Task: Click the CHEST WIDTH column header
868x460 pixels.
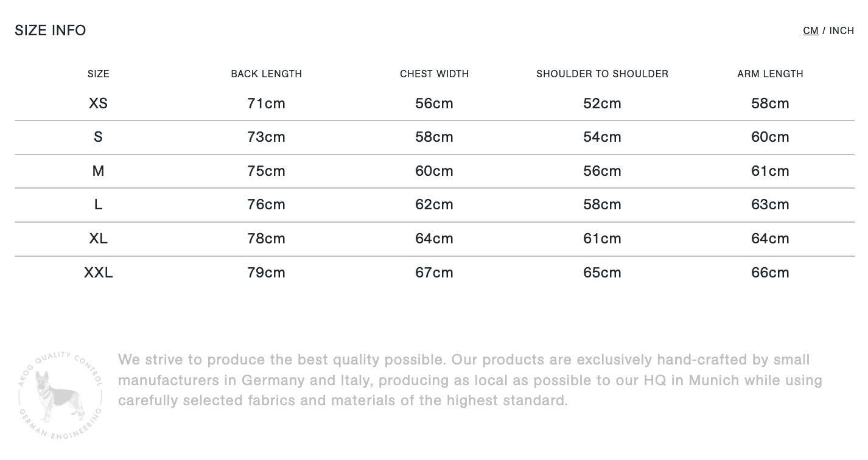Action: (x=434, y=74)
